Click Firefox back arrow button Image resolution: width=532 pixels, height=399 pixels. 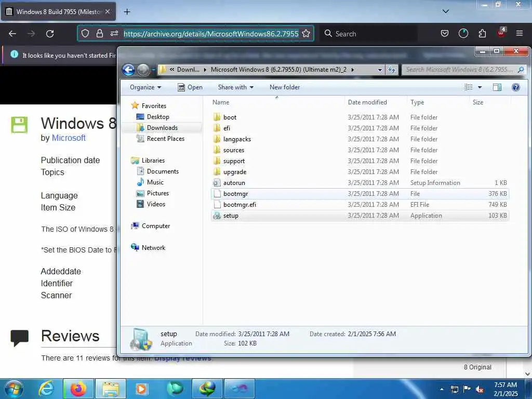[12, 34]
